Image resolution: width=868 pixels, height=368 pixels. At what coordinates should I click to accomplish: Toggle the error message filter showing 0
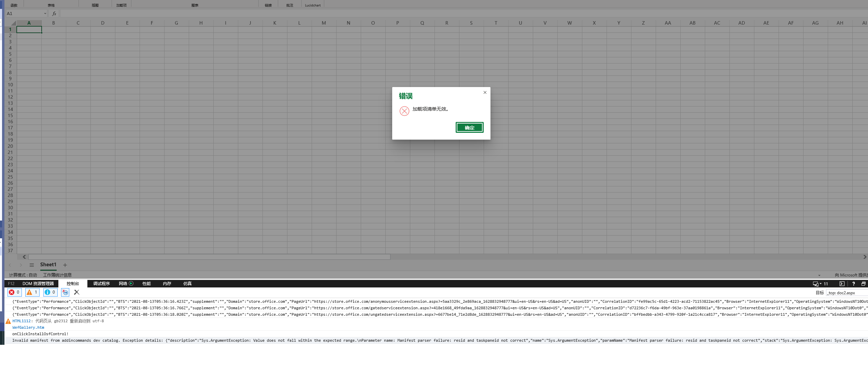[14, 292]
